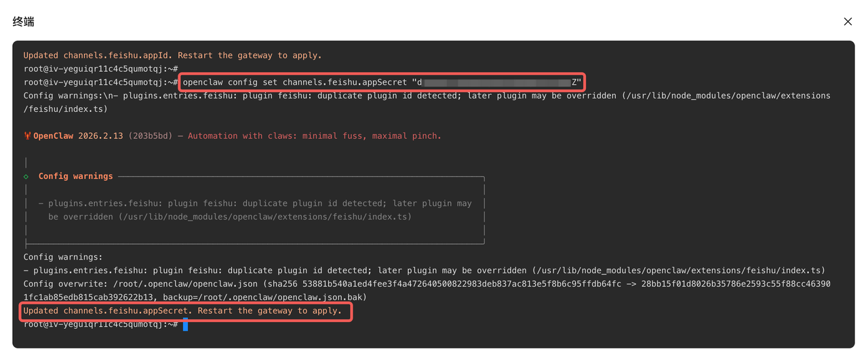Viewport: 868px width, 362px height.
Task: Click the /root/.openclaw/openclaw.json overwrite path
Action: point(183,284)
